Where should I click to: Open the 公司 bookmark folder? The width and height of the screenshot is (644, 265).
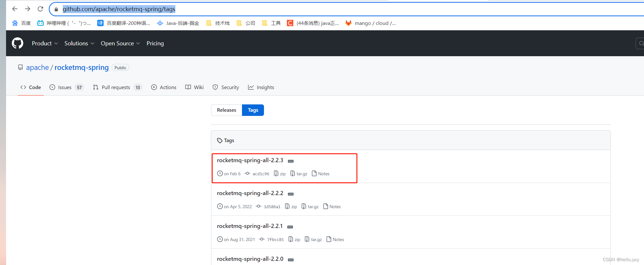pyautogui.click(x=246, y=23)
